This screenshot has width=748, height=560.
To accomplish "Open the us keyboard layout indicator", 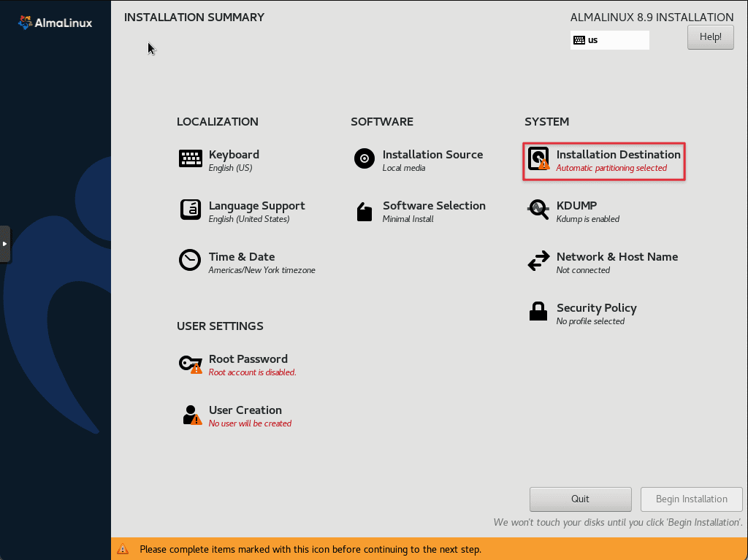I will (609, 40).
